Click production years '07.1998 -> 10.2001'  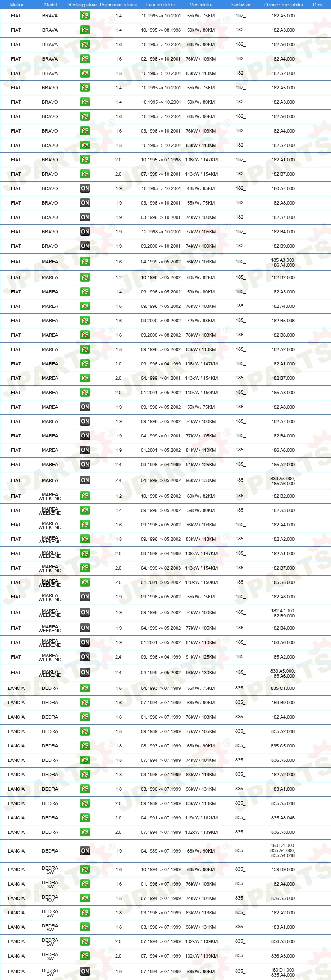coord(161,174)
